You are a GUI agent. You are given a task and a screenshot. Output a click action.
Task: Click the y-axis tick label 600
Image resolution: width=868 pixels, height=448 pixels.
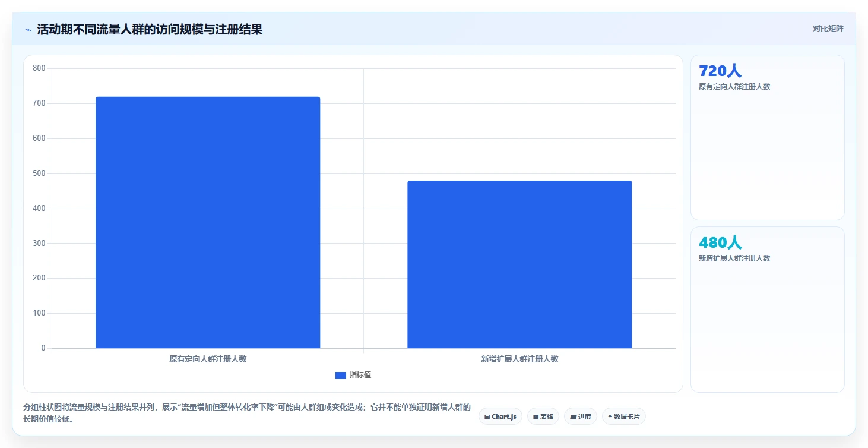tap(39, 138)
